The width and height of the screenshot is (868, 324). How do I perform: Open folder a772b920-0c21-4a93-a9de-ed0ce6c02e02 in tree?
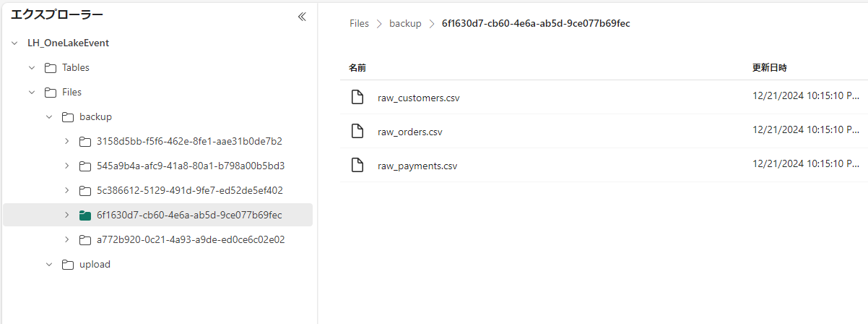pyautogui.click(x=191, y=239)
